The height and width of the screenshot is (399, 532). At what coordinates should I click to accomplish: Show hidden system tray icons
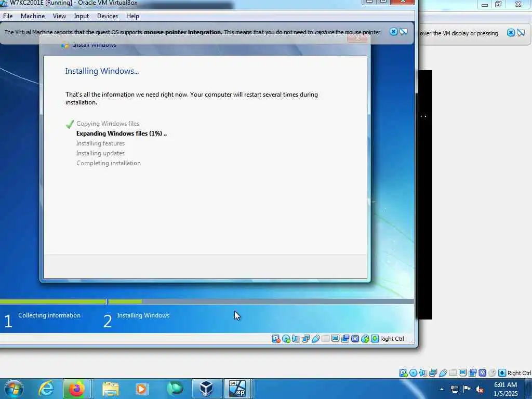pyautogui.click(x=442, y=389)
